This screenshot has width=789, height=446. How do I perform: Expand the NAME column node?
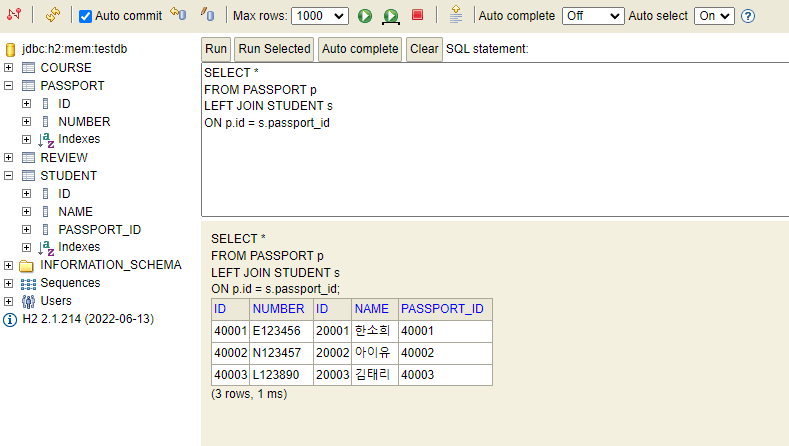click(x=27, y=212)
